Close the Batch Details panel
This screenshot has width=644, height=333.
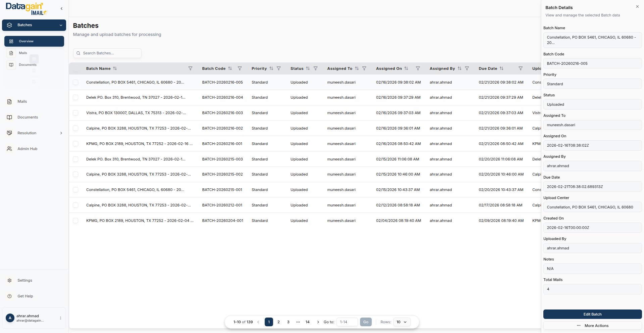click(637, 7)
